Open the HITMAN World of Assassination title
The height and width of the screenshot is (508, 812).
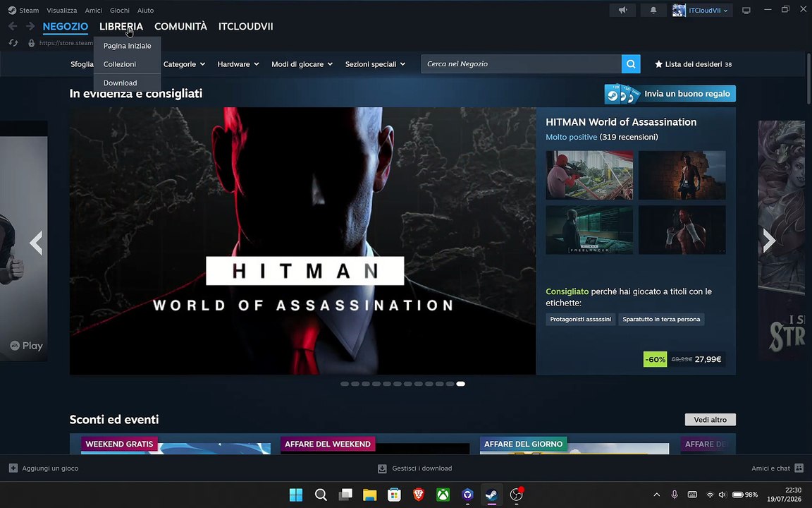coord(621,122)
